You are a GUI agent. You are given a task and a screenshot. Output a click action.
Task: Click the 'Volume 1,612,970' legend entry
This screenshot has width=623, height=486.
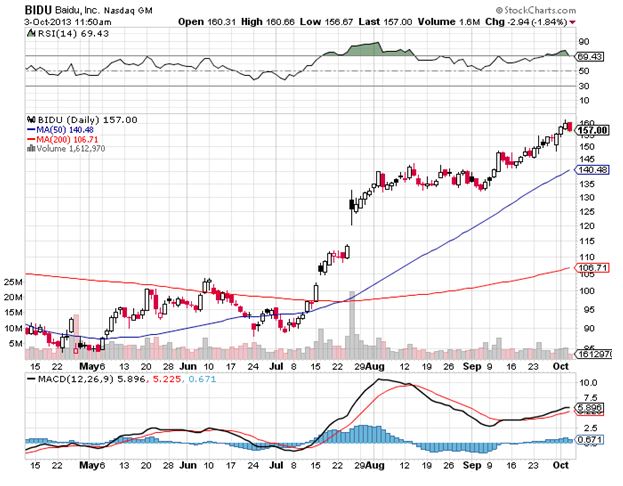click(x=71, y=149)
